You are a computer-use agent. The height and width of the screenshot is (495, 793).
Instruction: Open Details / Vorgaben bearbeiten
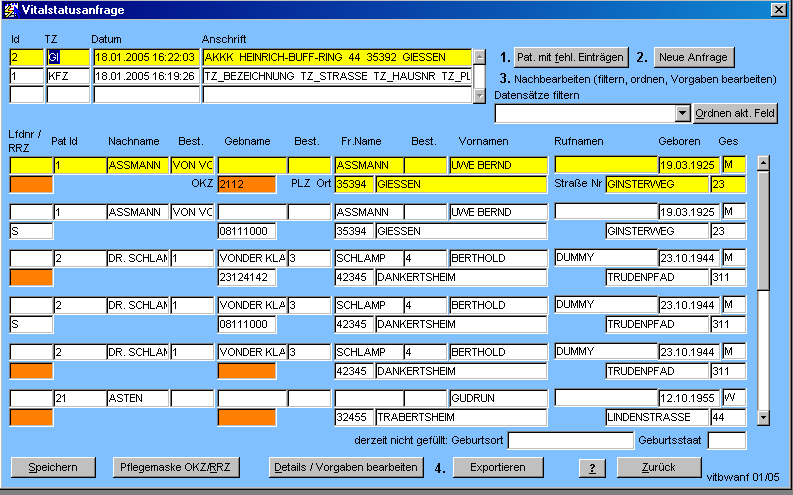click(x=346, y=467)
